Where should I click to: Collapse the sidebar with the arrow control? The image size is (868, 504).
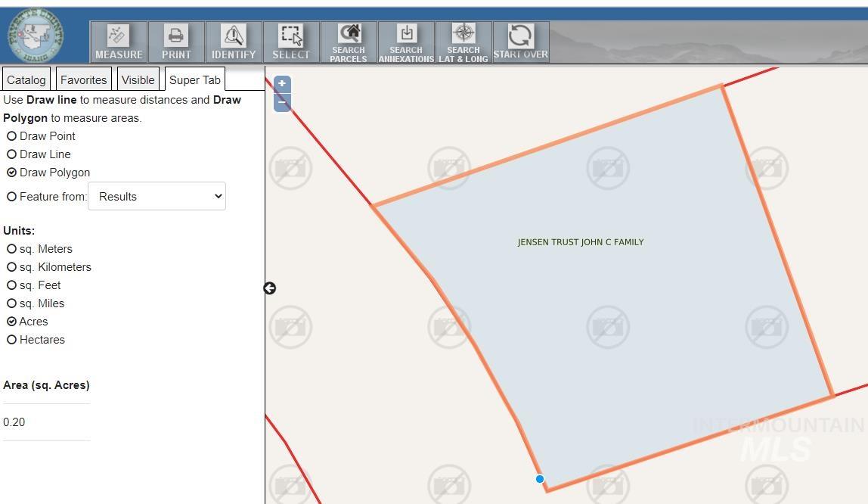[x=269, y=288]
